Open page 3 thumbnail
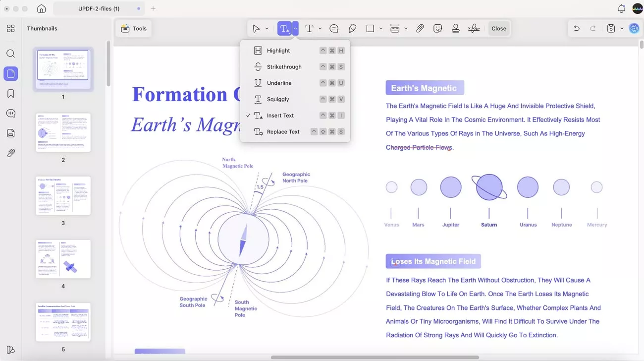Viewport: 644px width, 361px height. pyautogui.click(x=63, y=195)
